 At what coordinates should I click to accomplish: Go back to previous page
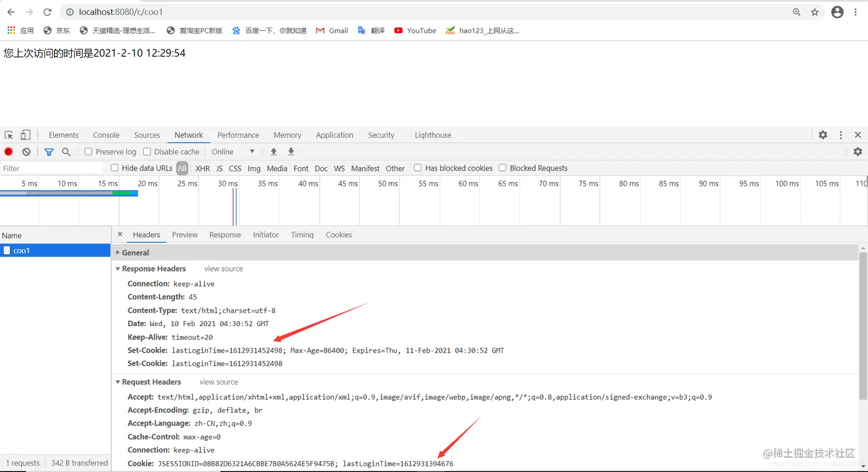(x=11, y=12)
